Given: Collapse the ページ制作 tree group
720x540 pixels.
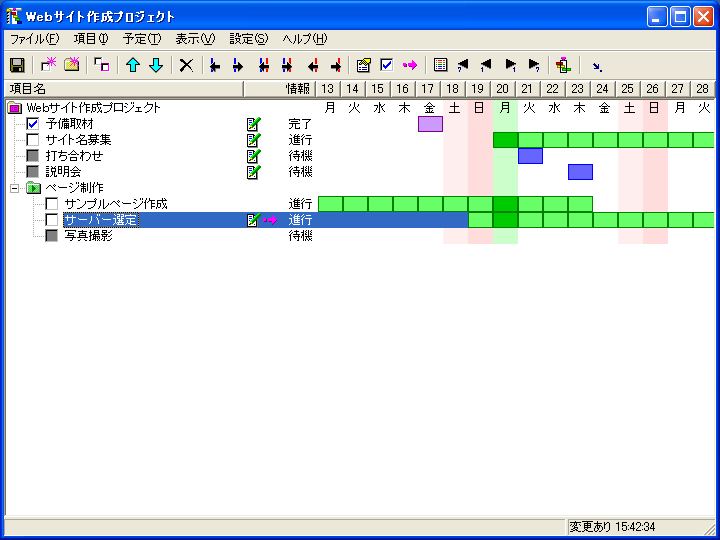Looking at the screenshot, I should [x=15, y=188].
